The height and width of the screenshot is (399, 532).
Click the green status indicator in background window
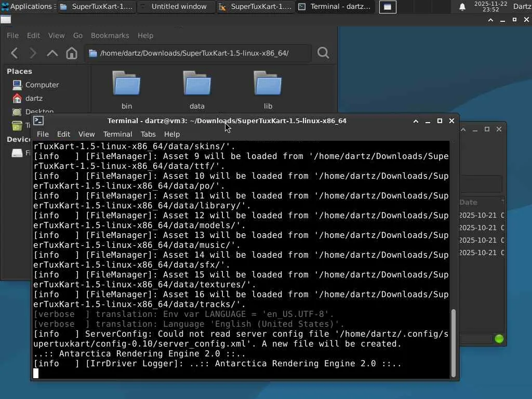tap(499, 339)
